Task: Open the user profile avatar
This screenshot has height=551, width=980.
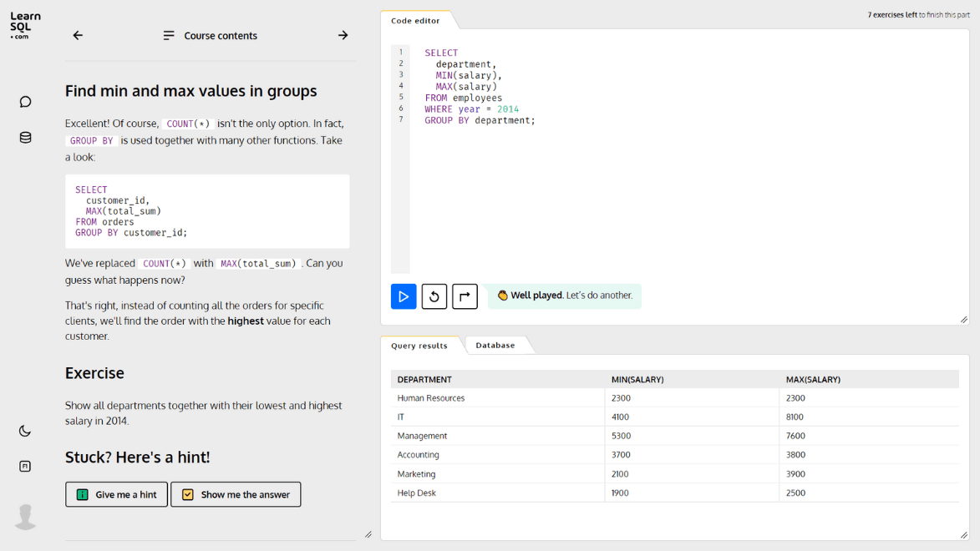Action: [25, 517]
